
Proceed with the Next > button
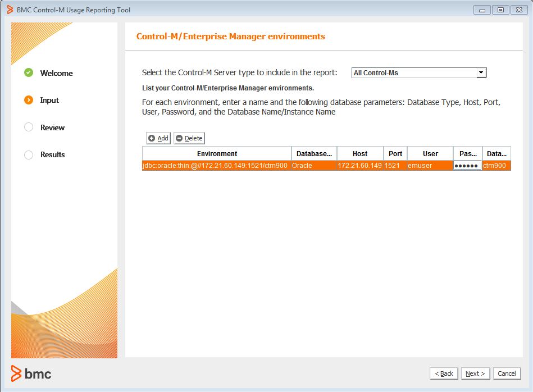475,373
